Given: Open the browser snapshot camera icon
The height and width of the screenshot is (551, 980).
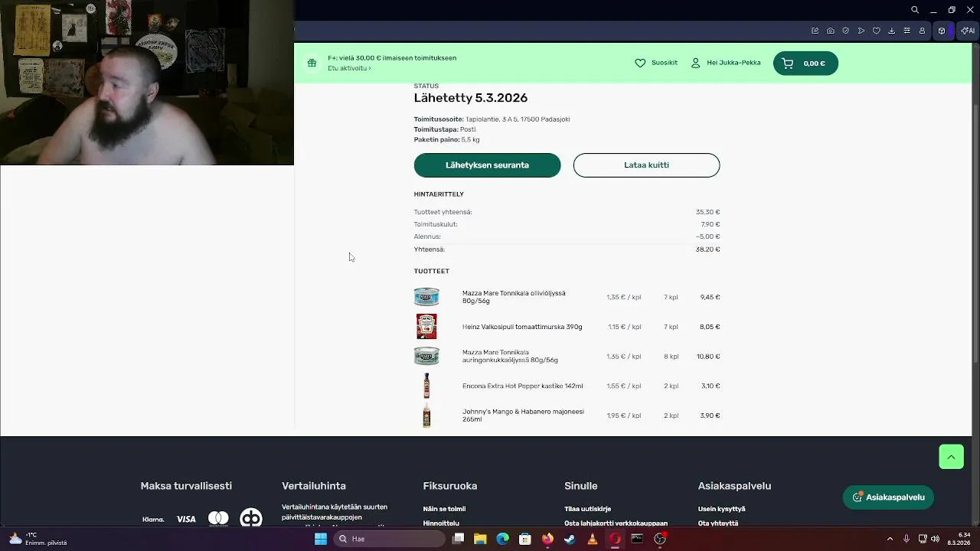Looking at the screenshot, I should pos(831,31).
